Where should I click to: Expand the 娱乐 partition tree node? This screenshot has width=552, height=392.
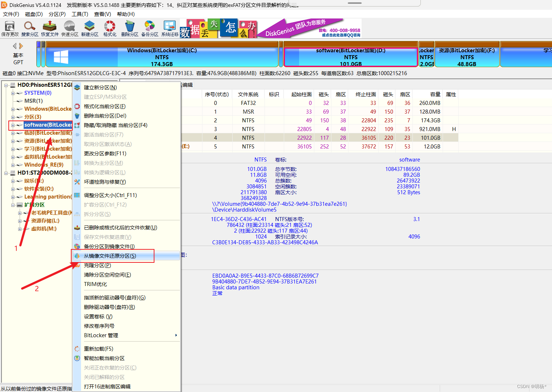pyautogui.click(x=13, y=181)
